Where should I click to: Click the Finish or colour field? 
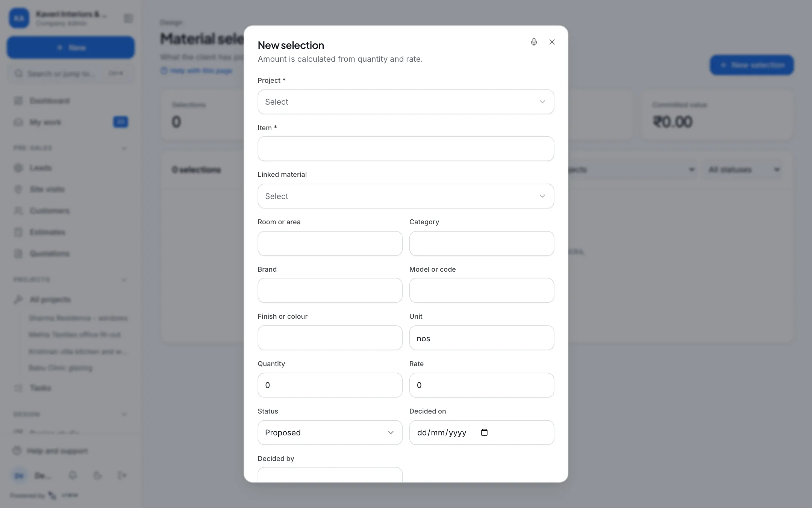[330, 338]
